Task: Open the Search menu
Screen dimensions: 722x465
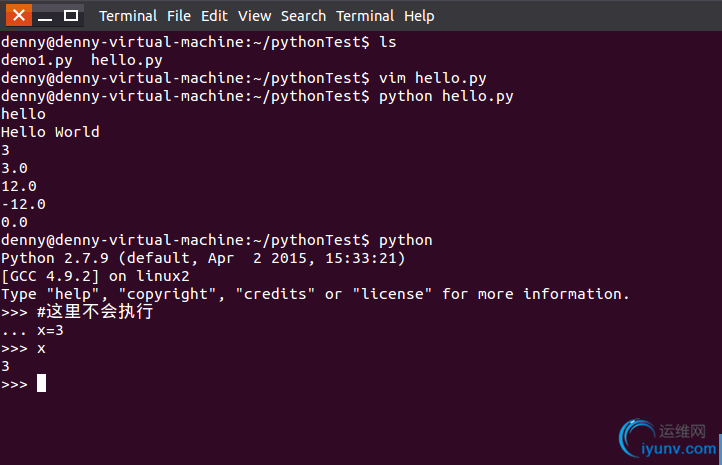Action: pos(303,16)
